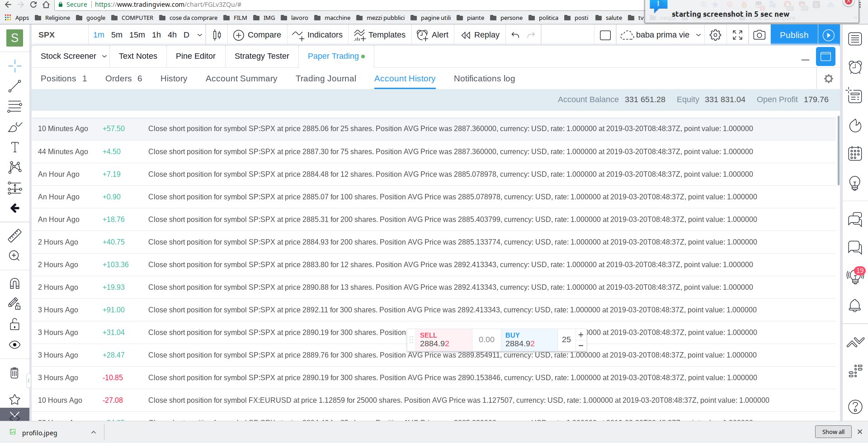Image resolution: width=868 pixels, height=443 pixels.
Task: Take a chart snapshot with camera icon
Action: [x=759, y=35]
